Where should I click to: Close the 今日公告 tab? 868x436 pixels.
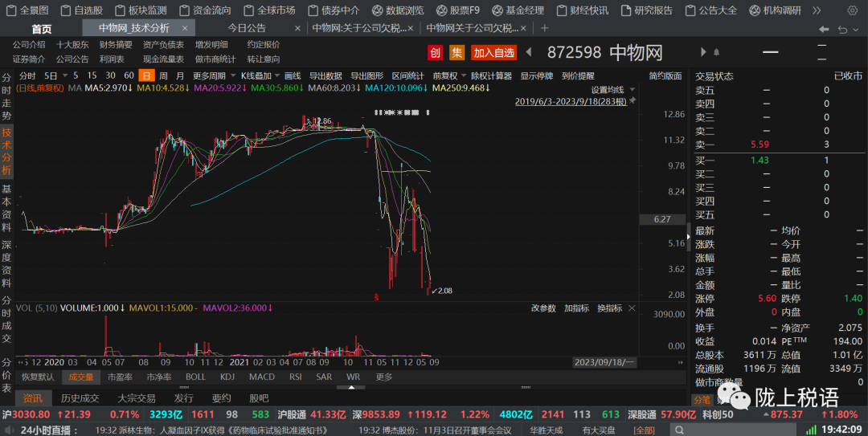298,27
